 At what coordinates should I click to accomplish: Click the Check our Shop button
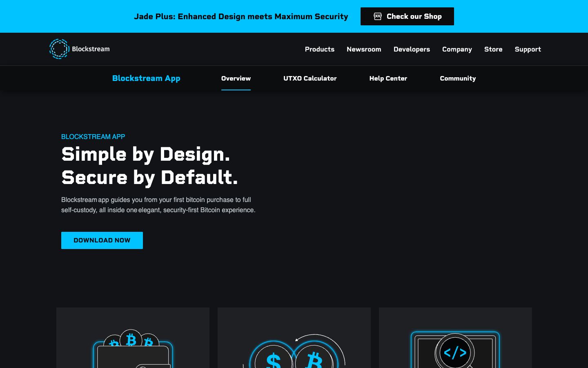pos(407,16)
